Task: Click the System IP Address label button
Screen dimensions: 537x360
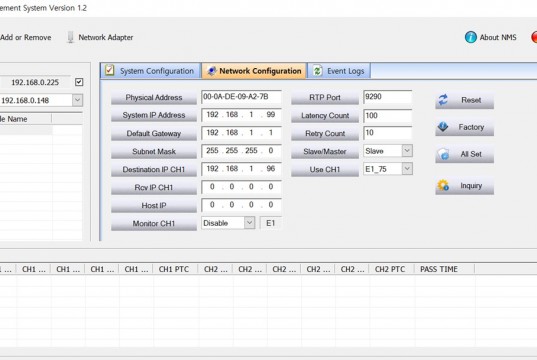Action: (154, 115)
